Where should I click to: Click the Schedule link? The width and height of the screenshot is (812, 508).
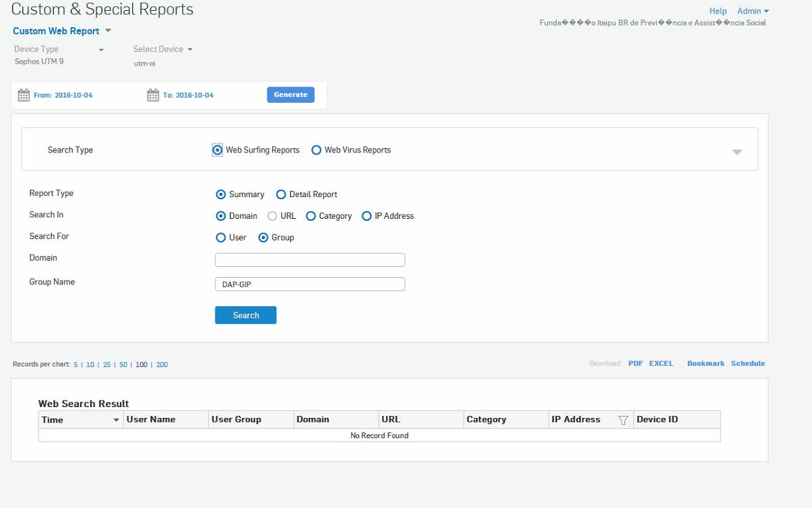click(748, 364)
